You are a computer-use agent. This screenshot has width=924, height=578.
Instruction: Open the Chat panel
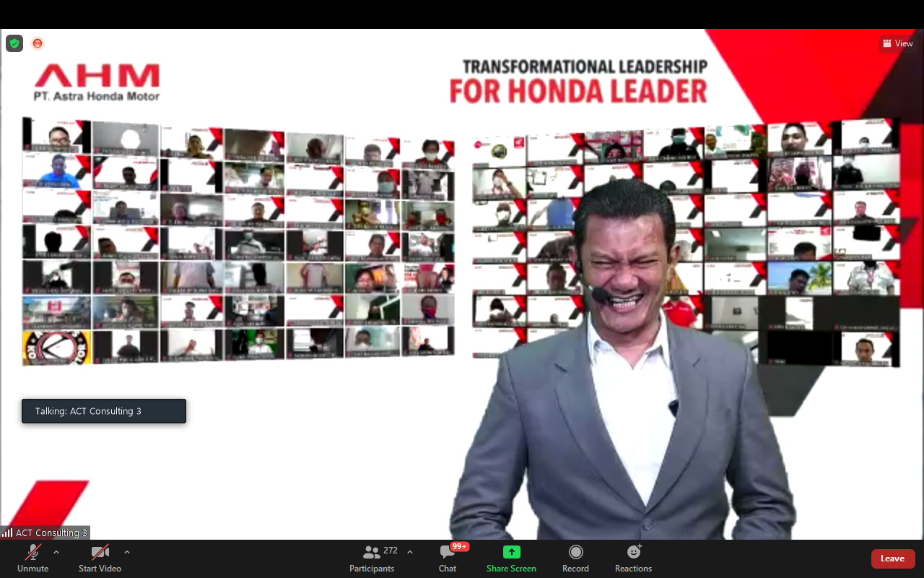coord(448,558)
